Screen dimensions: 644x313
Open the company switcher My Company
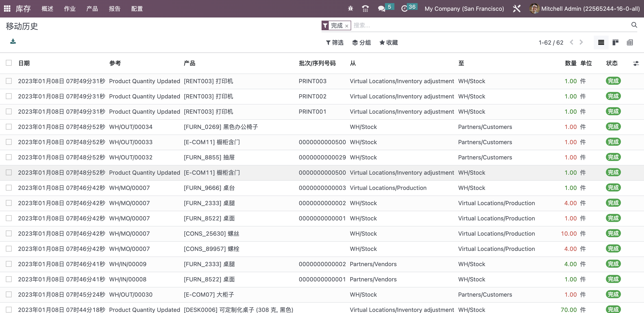[x=464, y=9]
